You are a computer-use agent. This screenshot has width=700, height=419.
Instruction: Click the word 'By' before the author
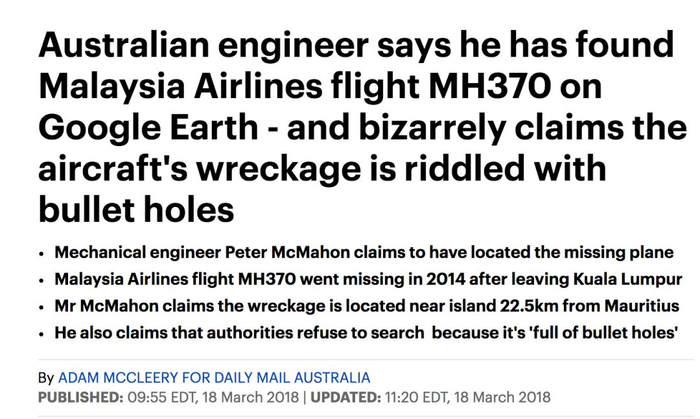tap(46, 378)
